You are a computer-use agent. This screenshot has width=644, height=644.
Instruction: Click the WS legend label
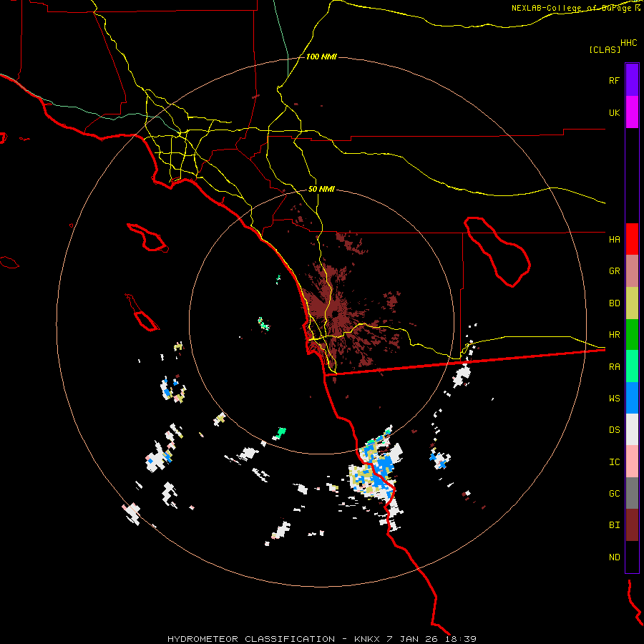point(614,399)
